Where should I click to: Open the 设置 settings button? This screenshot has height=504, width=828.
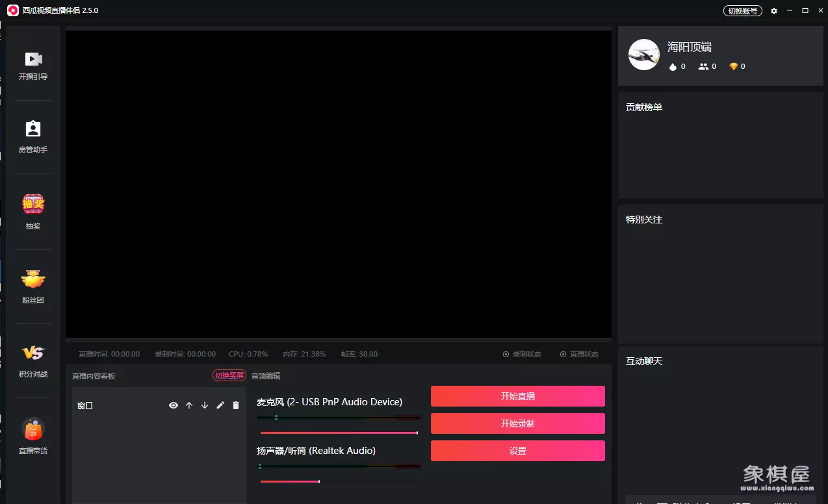517,451
